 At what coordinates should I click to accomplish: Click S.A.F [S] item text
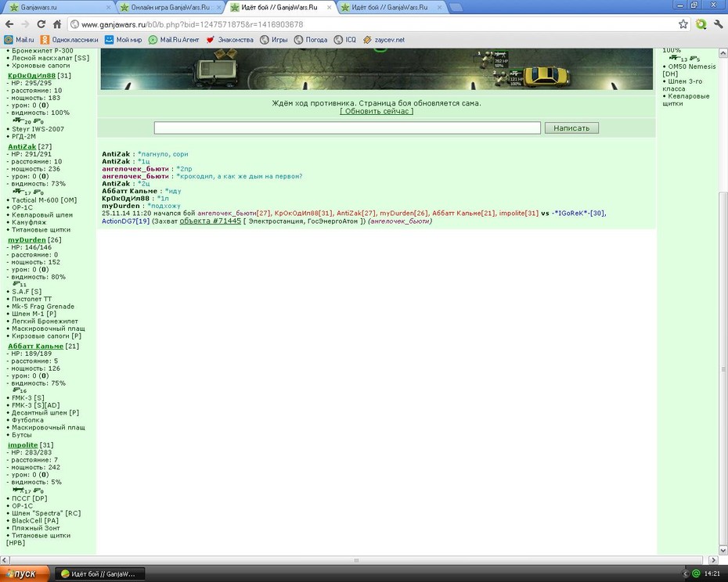click(27, 292)
